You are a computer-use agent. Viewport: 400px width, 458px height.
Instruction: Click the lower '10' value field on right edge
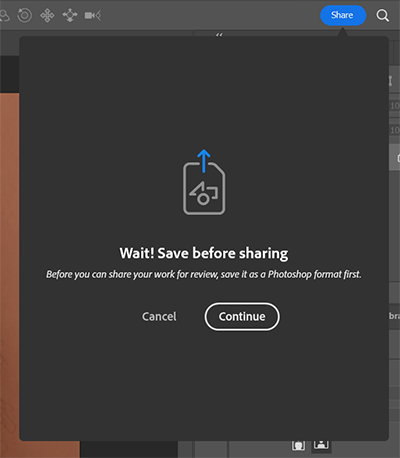click(394, 130)
